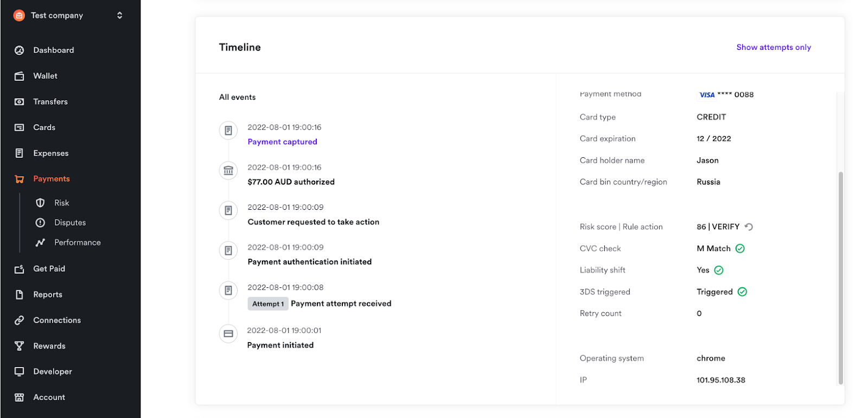Open the Payment captured event link
This screenshot has height=418, width=868.
point(282,142)
